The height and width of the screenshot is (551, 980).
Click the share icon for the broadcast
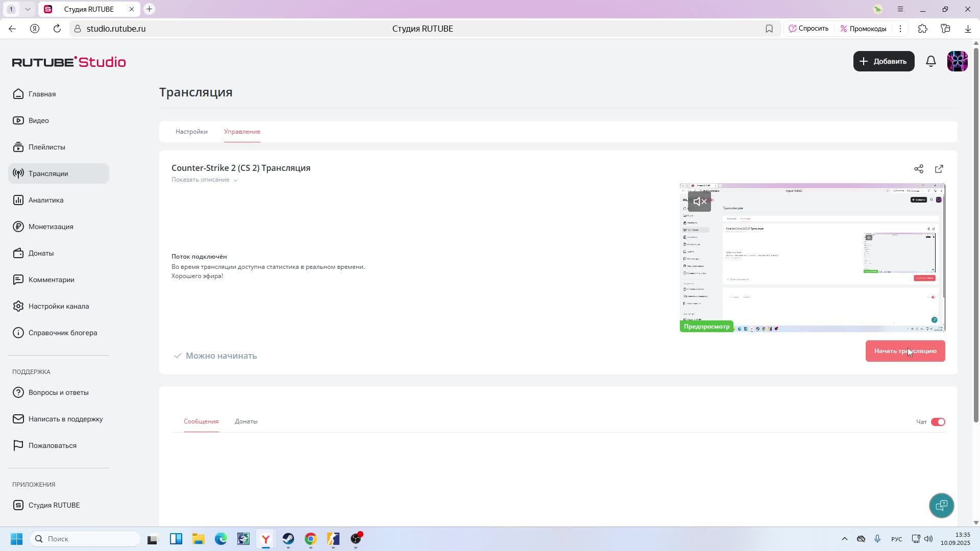918,169
